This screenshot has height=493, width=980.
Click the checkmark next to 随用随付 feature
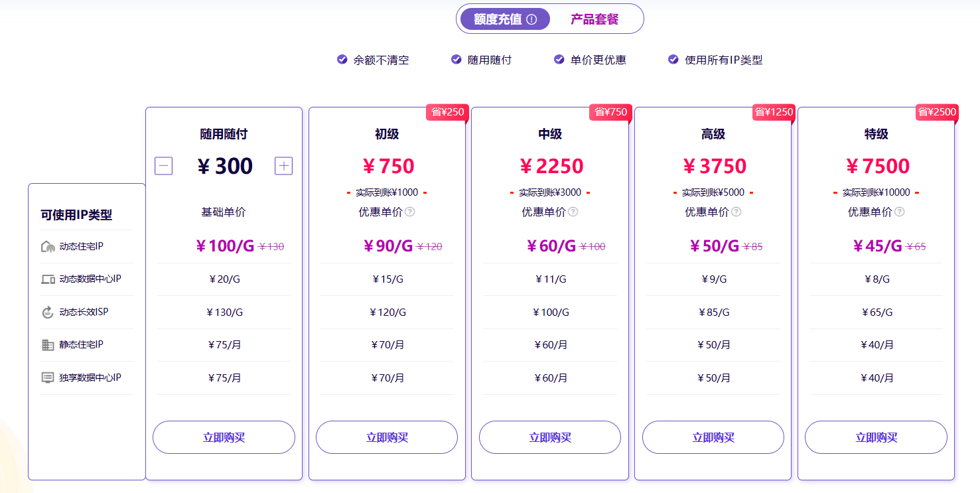(456, 59)
